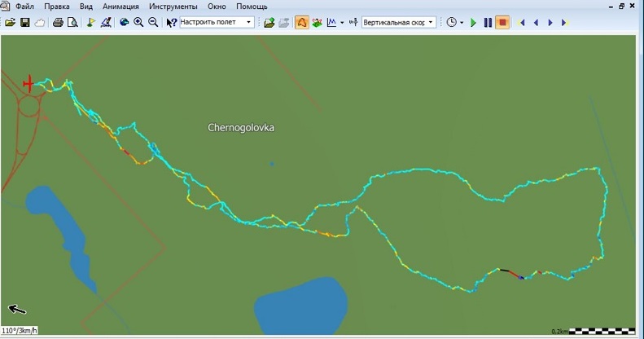Toggle the highlighted orange track outline icon
644x339 pixels.
click(302, 23)
